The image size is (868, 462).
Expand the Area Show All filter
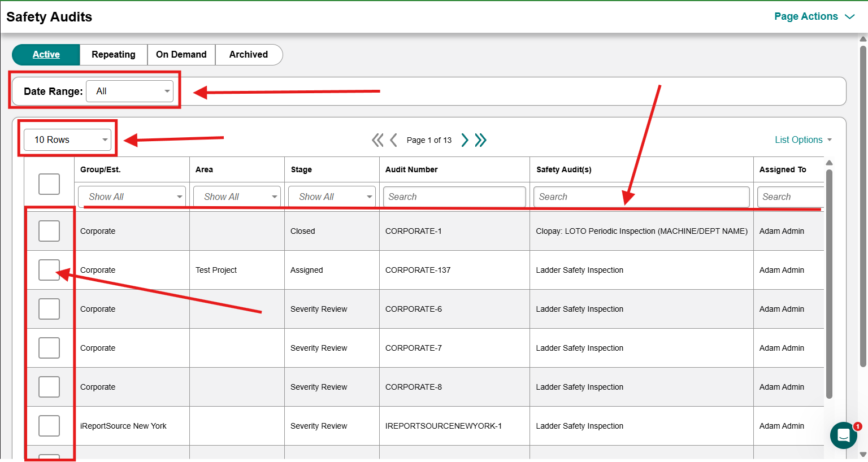237,197
